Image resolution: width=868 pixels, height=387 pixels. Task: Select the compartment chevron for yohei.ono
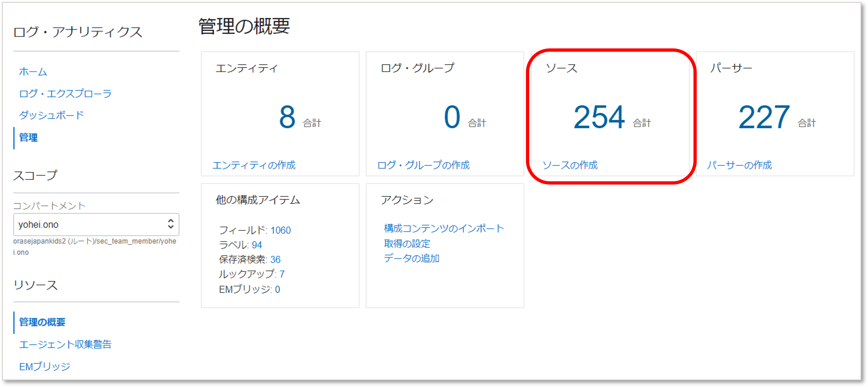pyautogui.click(x=171, y=225)
